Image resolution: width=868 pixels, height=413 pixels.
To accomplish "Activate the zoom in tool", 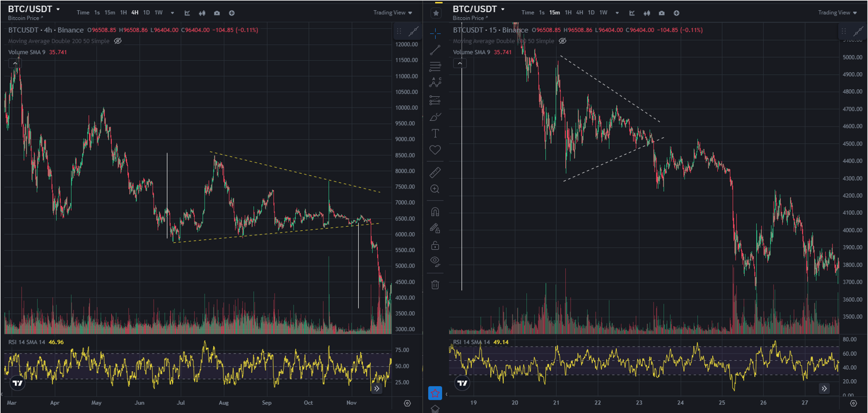I will pos(435,188).
